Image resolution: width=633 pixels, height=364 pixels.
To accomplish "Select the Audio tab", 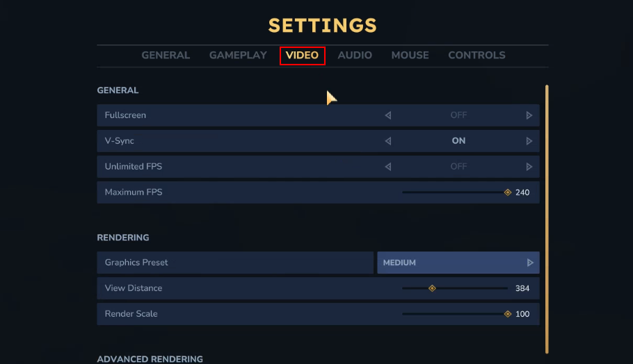I will point(355,56).
